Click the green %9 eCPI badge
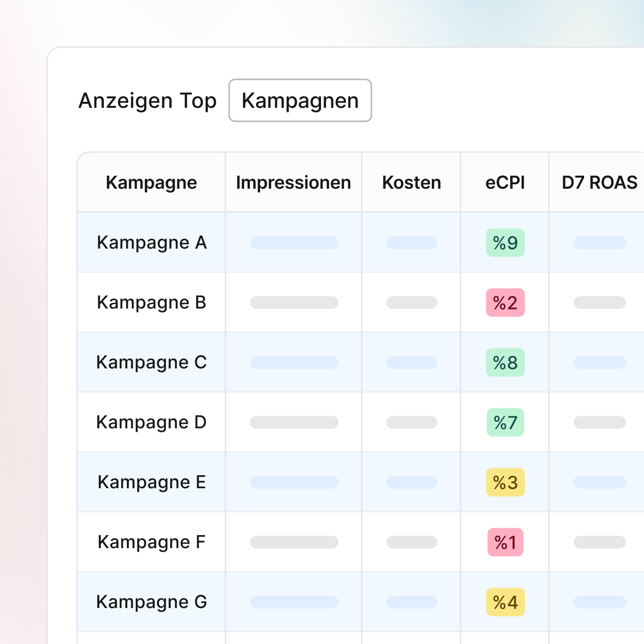The image size is (644, 644). coord(505,243)
